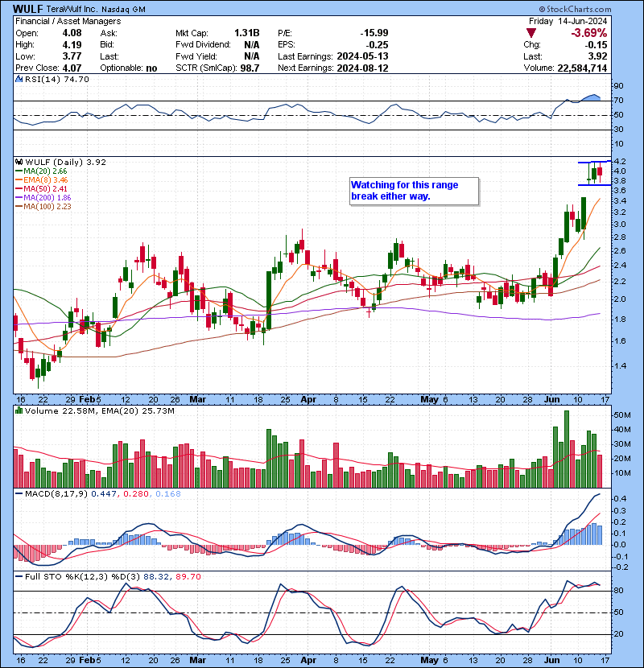The width and height of the screenshot is (644, 668).
Task: Click the 80 level on the stochastic axis
Action: point(618,591)
